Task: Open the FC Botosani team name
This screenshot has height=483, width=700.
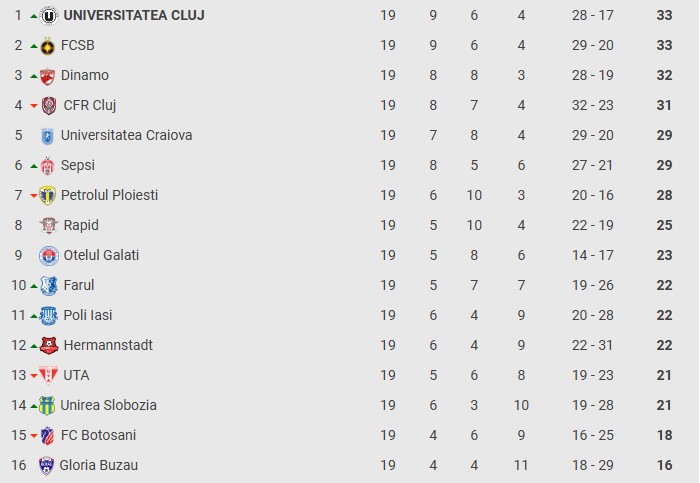Action: click(x=98, y=435)
